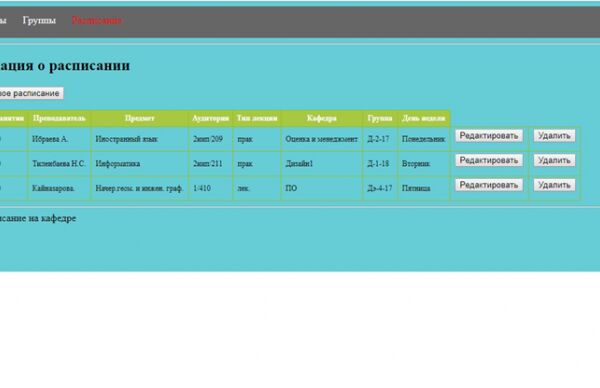Select the Понедельник day cell
The height and width of the screenshot is (388, 600).
coord(424,139)
